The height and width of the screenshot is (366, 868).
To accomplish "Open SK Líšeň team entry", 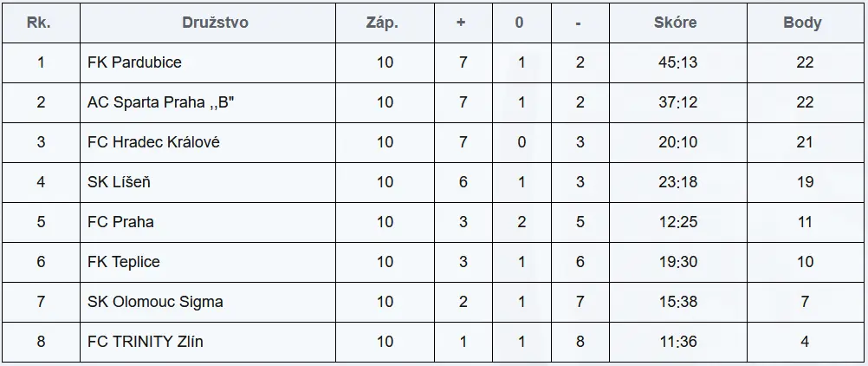I will (x=119, y=182).
